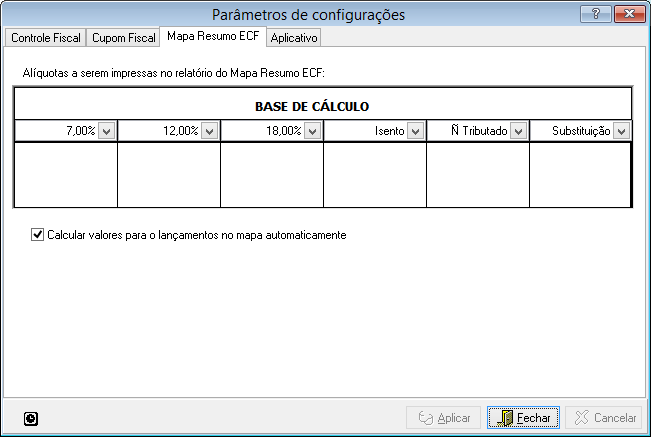Screen dimensions: 651x437
Task: Switch to the Controle Fiscal tab
Action: point(44,38)
